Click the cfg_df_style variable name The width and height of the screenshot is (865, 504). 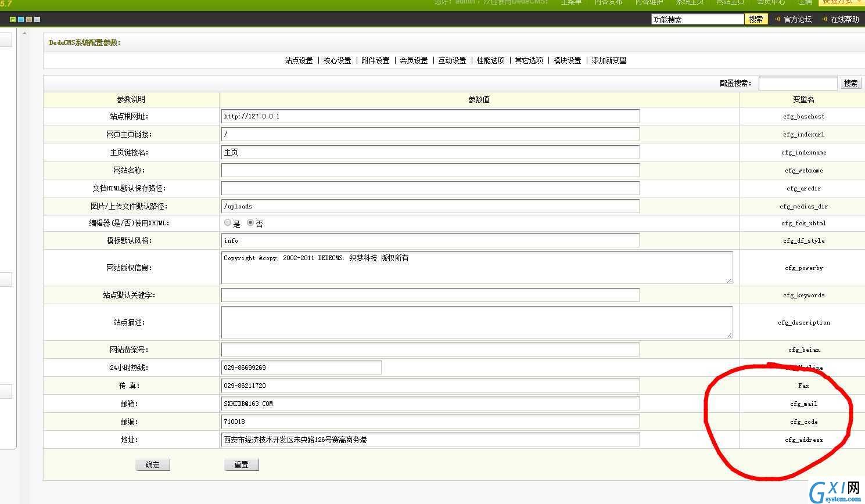pos(803,240)
